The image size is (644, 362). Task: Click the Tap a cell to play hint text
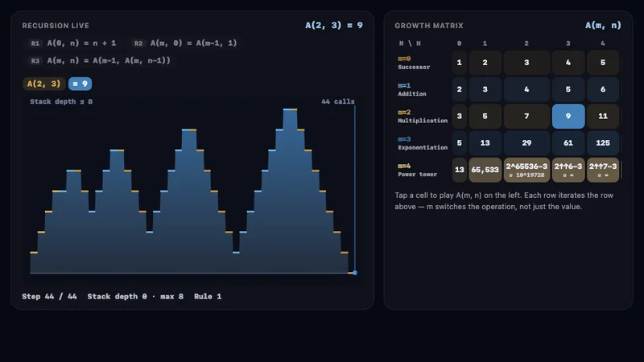coord(504,200)
